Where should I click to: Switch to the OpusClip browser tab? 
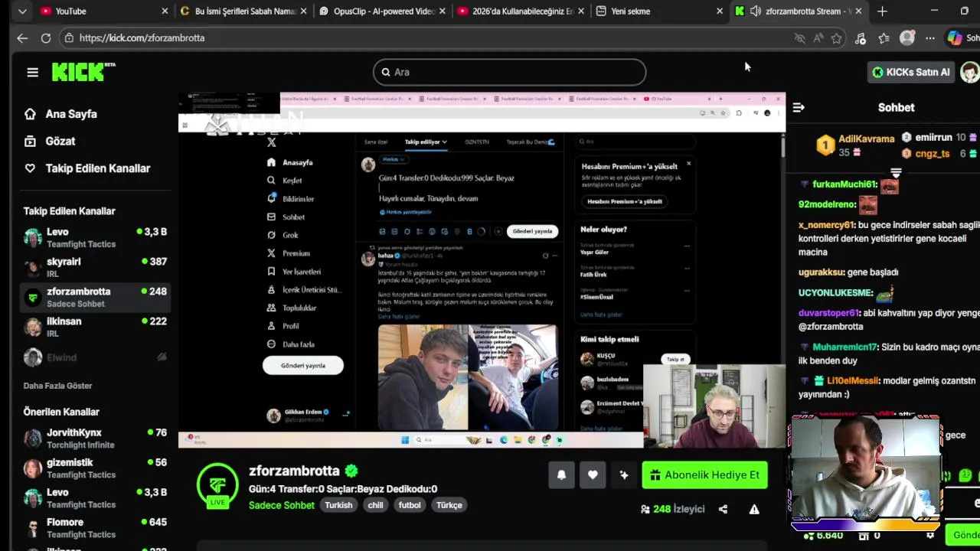pyautogui.click(x=383, y=11)
